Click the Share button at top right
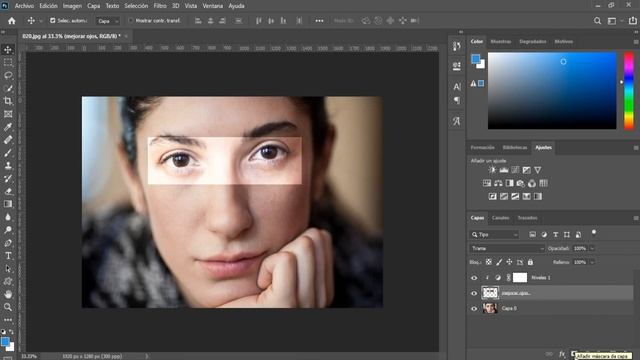This screenshot has width=640, height=360. (632, 21)
